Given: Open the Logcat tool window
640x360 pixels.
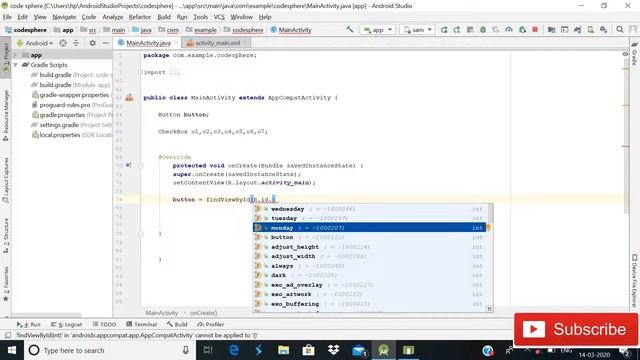Looking at the screenshot, I should pyautogui.click(x=67, y=324).
